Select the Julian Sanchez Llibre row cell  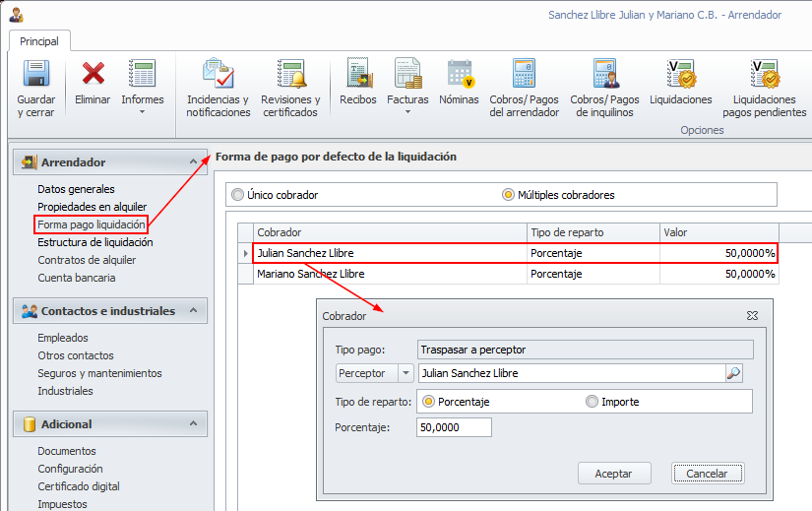390,253
